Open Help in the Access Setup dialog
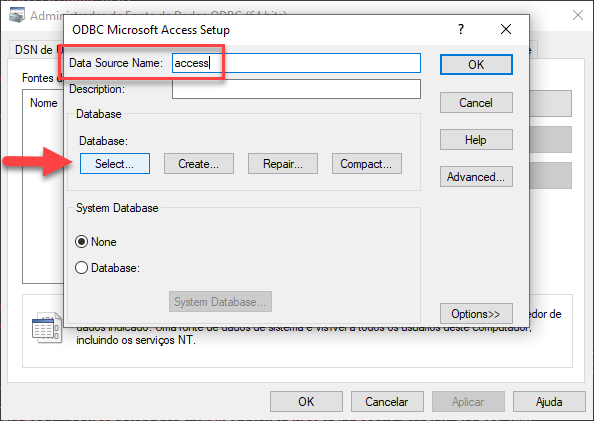Screen dimensions: 594x421 [x=476, y=139]
